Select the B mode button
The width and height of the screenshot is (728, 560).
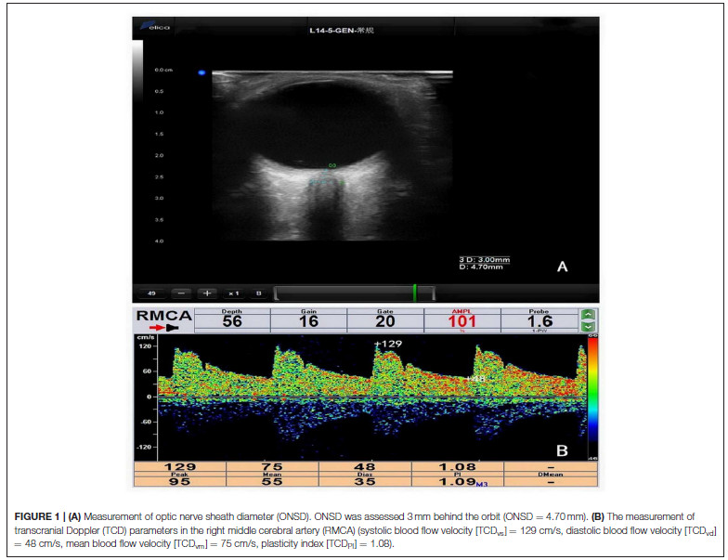258,293
